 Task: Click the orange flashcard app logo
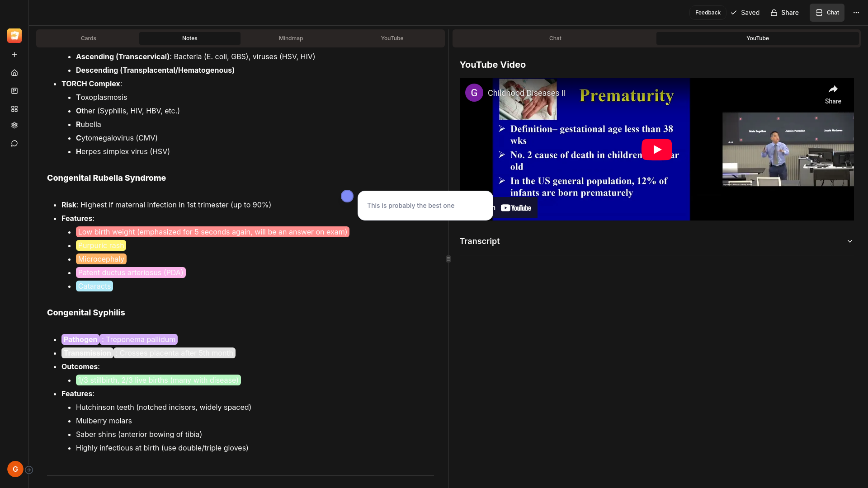pyautogui.click(x=14, y=36)
